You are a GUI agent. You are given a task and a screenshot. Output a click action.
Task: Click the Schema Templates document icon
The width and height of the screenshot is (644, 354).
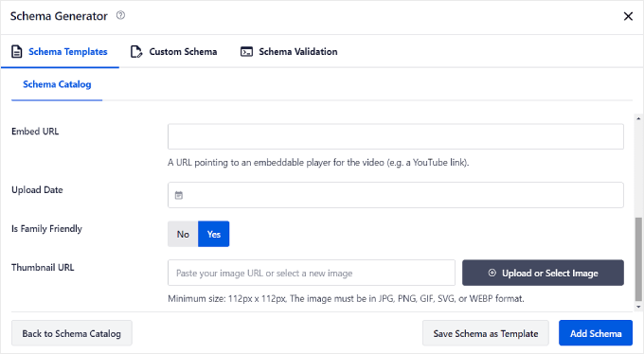tap(17, 52)
